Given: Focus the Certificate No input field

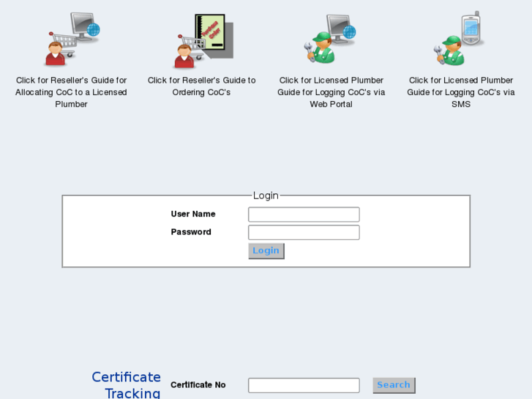Looking at the screenshot, I should coord(304,385).
